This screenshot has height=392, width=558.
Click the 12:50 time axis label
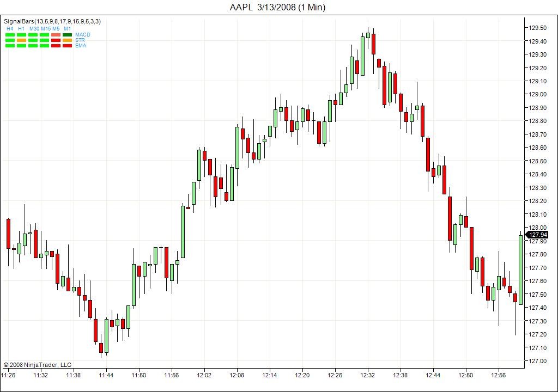click(466, 375)
